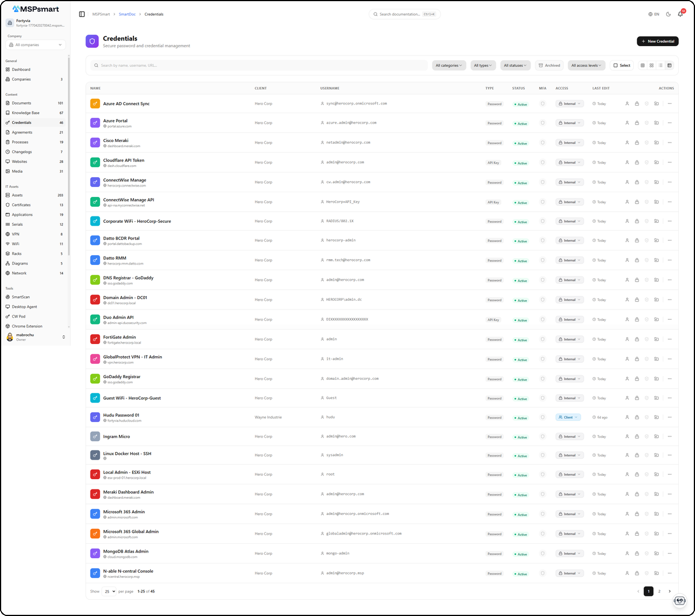Switch to the compact list view icon

click(660, 65)
